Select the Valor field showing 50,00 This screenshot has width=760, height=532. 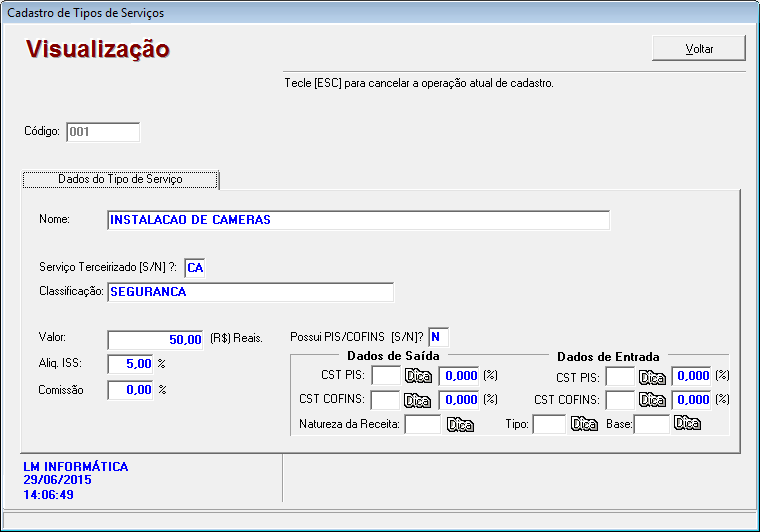tap(156, 339)
